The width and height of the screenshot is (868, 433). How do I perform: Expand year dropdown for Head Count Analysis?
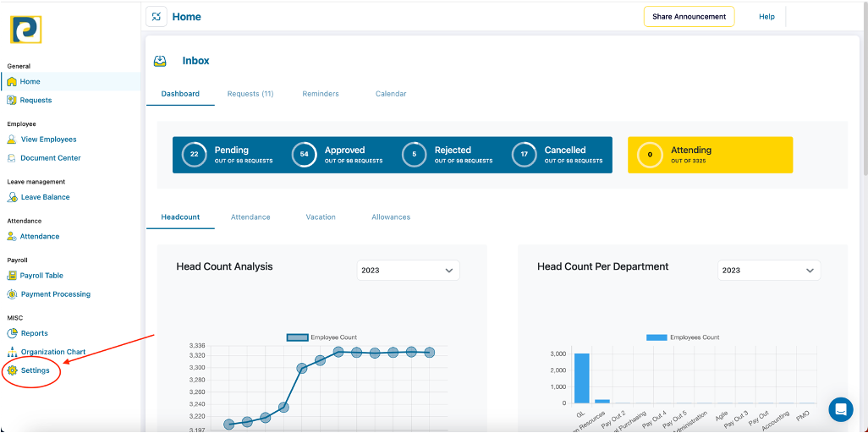(x=408, y=271)
